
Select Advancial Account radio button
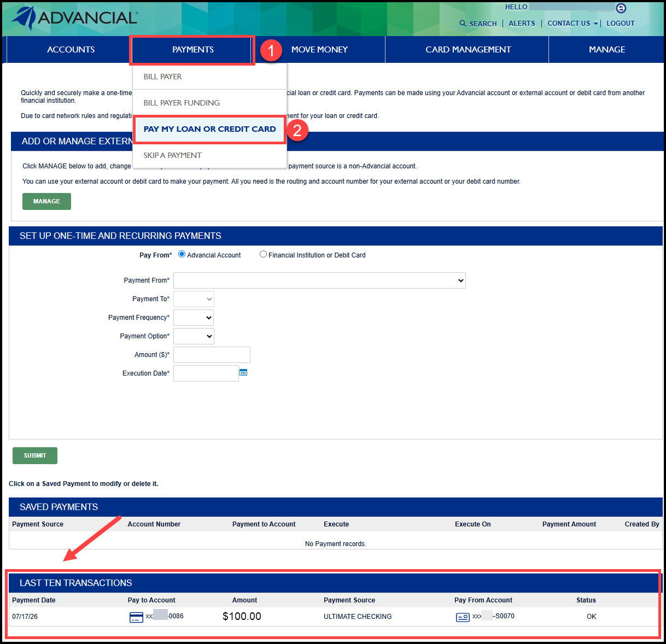coord(182,254)
